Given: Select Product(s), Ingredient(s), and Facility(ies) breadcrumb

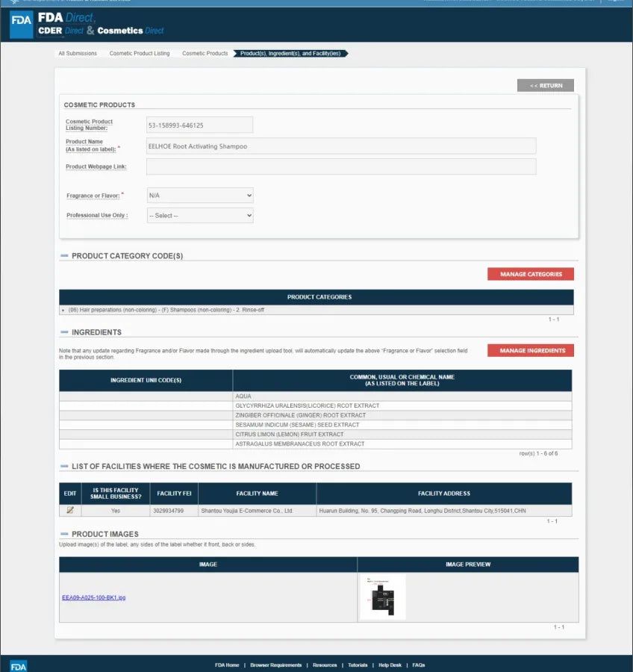Looking at the screenshot, I should pyautogui.click(x=290, y=54).
